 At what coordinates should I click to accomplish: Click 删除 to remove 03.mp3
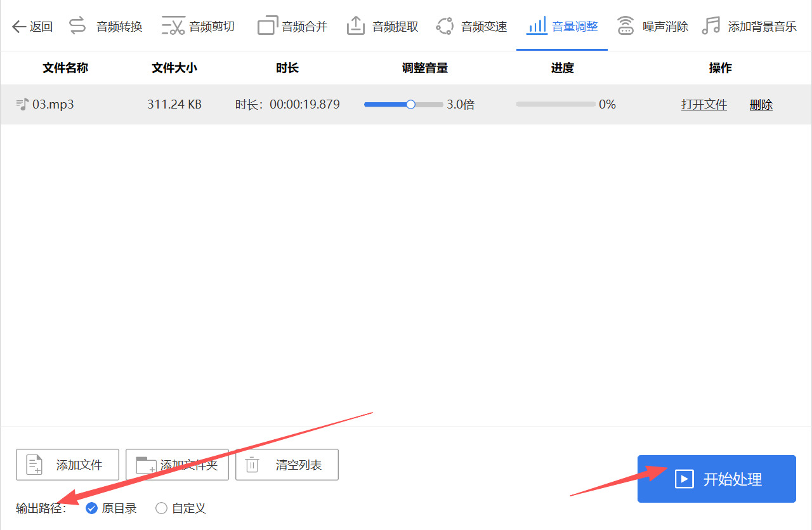pos(761,105)
